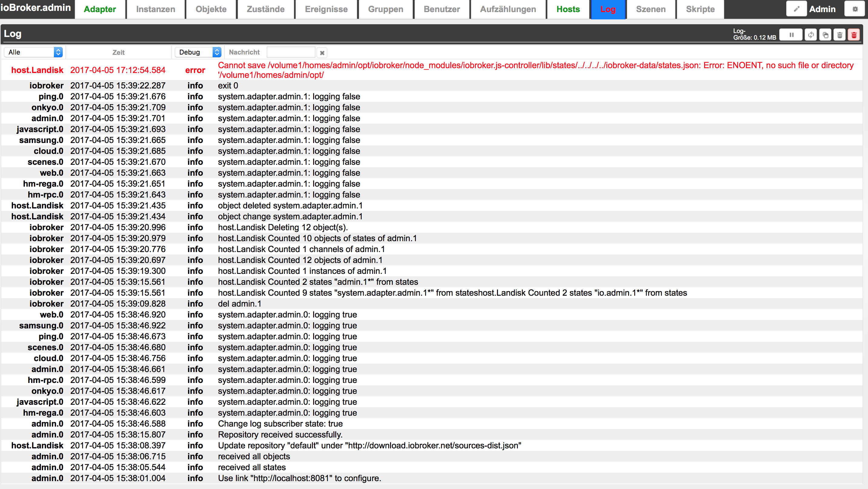Image resolution: width=868 pixels, height=489 pixels.
Task: Click the Zeit column header
Action: [118, 52]
